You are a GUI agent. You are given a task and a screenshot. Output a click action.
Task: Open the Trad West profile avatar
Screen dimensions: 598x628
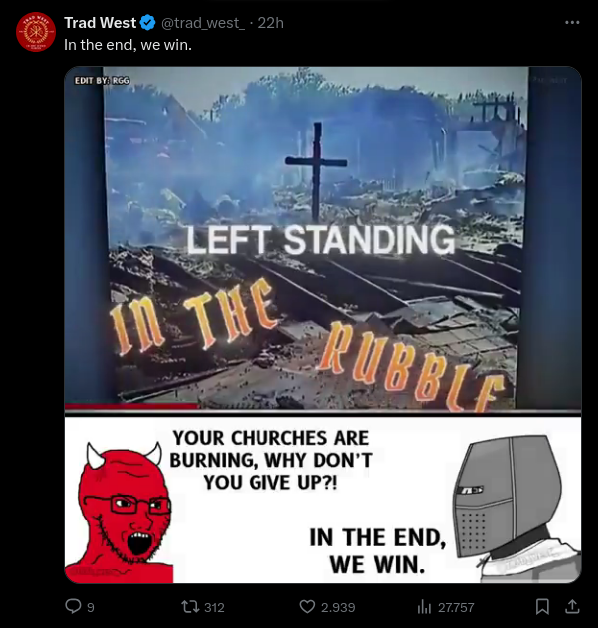tap(36, 32)
